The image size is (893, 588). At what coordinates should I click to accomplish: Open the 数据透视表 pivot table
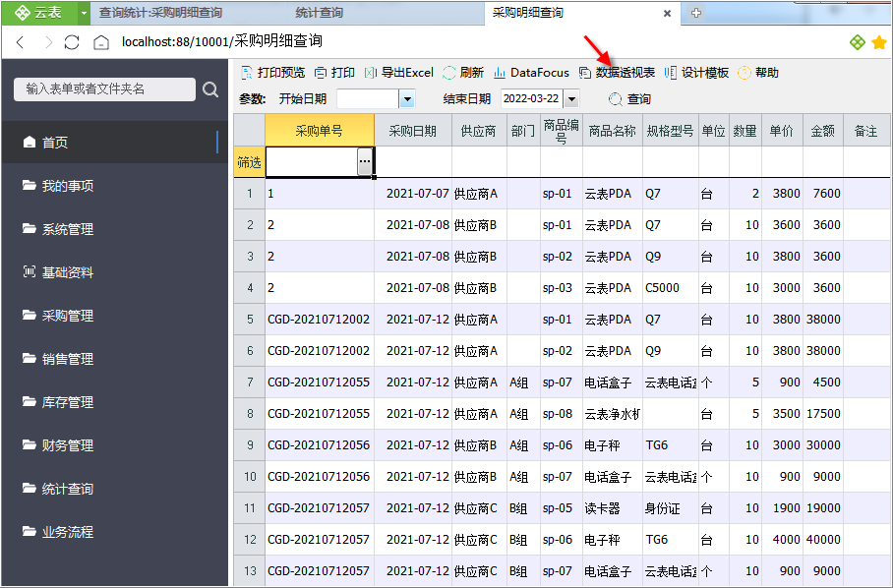pos(618,73)
